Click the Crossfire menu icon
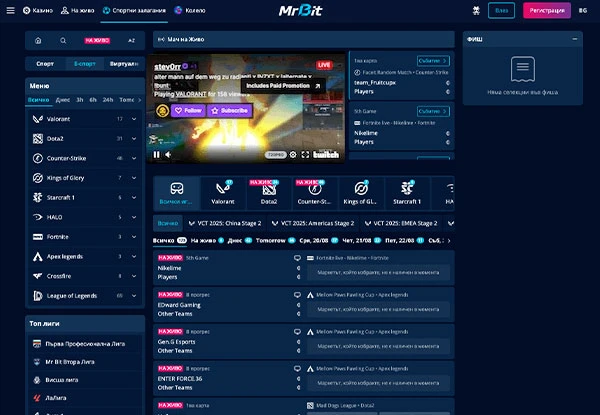The image size is (600, 415). tap(38, 276)
